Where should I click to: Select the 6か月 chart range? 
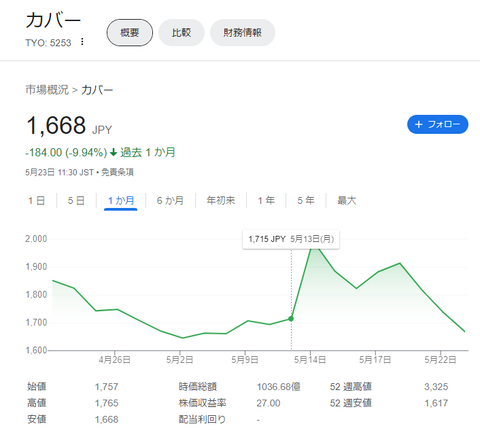click(170, 200)
